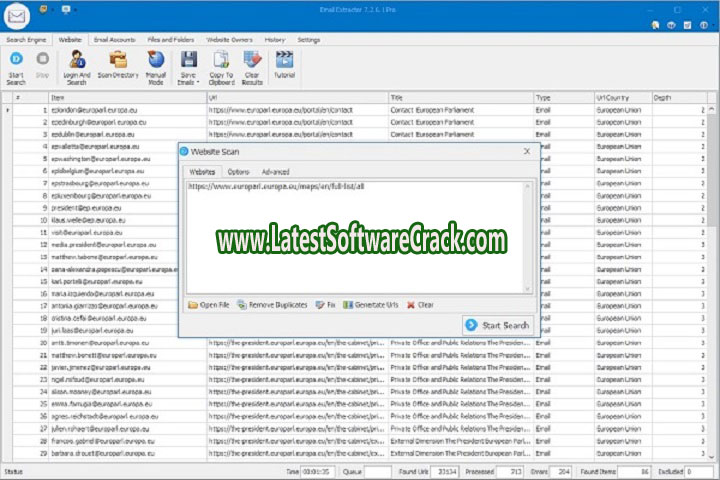Sort by the Type column header
This screenshot has height=480, width=720.
pyautogui.click(x=563, y=98)
